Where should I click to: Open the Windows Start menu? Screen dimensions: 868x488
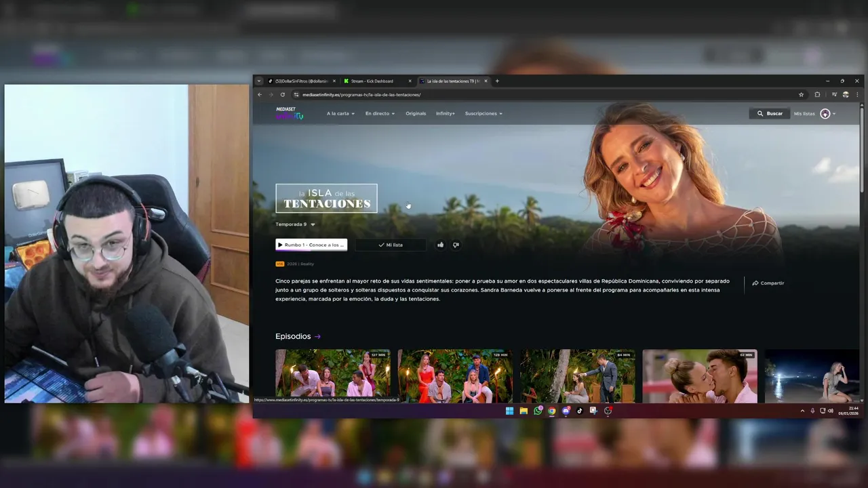[509, 411]
